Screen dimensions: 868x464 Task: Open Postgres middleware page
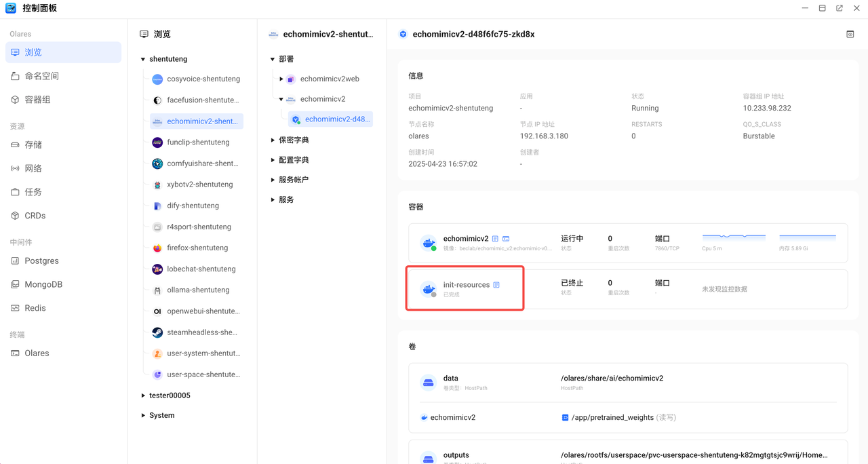tap(41, 260)
